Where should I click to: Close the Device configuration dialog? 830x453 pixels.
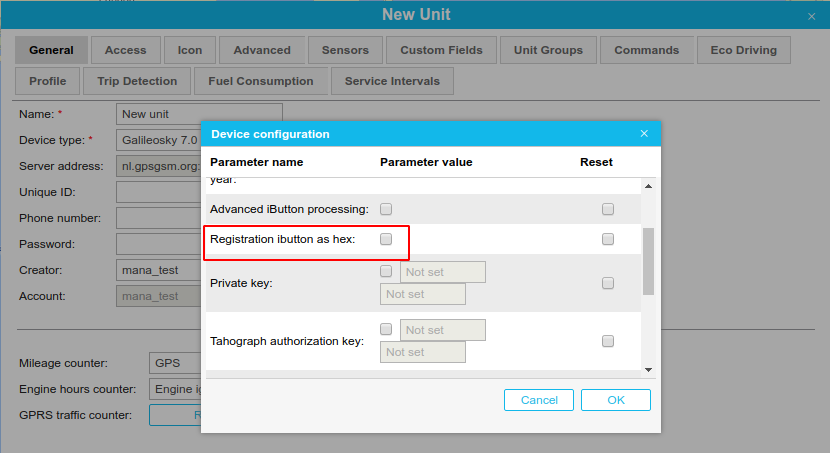[x=644, y=133]
